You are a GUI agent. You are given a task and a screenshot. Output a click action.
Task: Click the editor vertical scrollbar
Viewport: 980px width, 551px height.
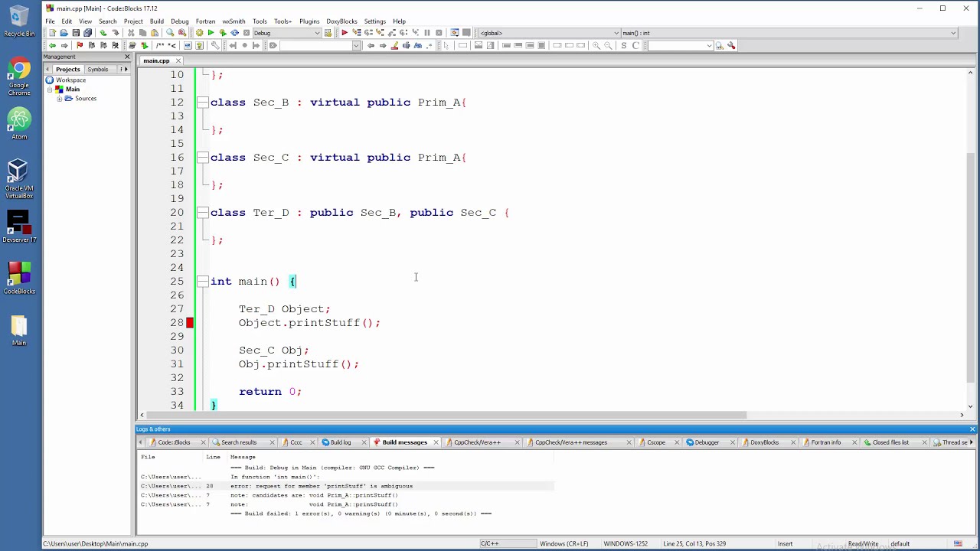pos(972,268)
